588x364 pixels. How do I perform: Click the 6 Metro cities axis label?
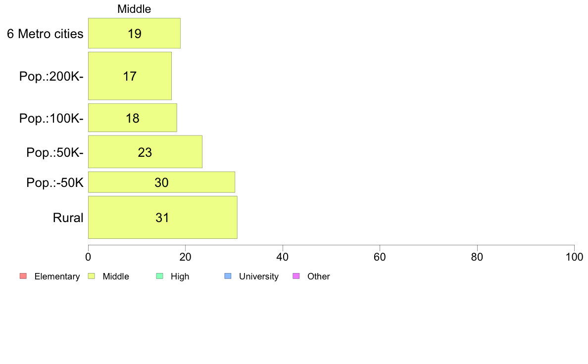45,34
